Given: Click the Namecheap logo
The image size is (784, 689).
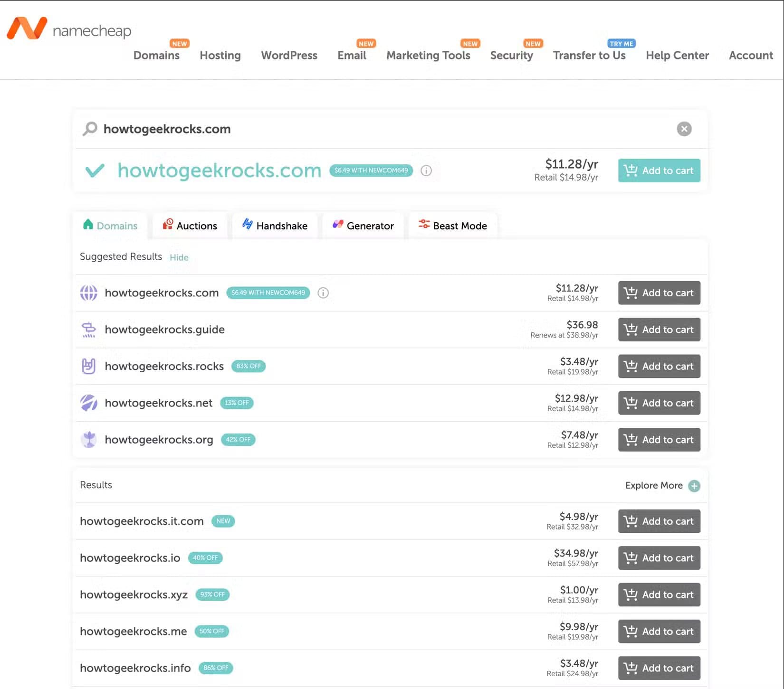Looking at the screenshot, I should (69, 29).
